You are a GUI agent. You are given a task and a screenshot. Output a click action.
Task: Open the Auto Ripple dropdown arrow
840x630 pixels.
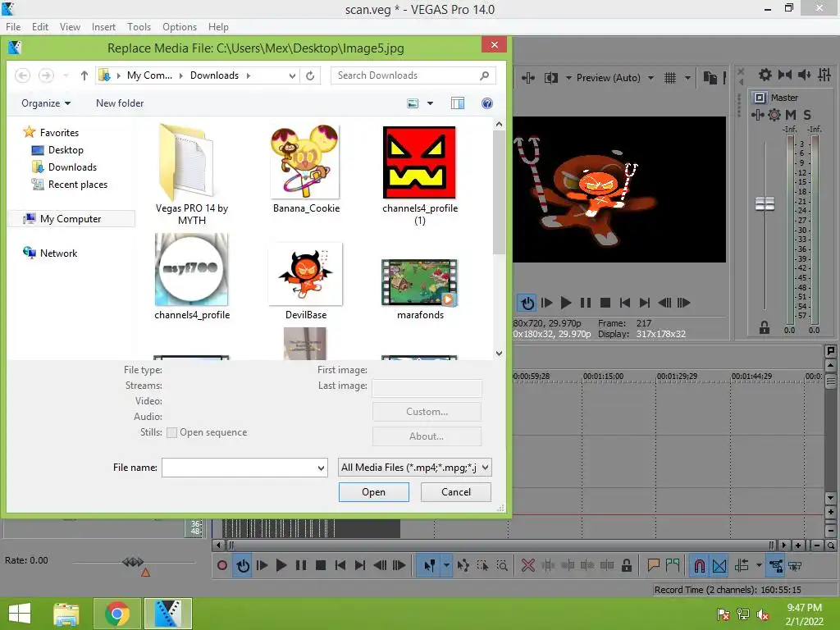click(x=759, y=565)
